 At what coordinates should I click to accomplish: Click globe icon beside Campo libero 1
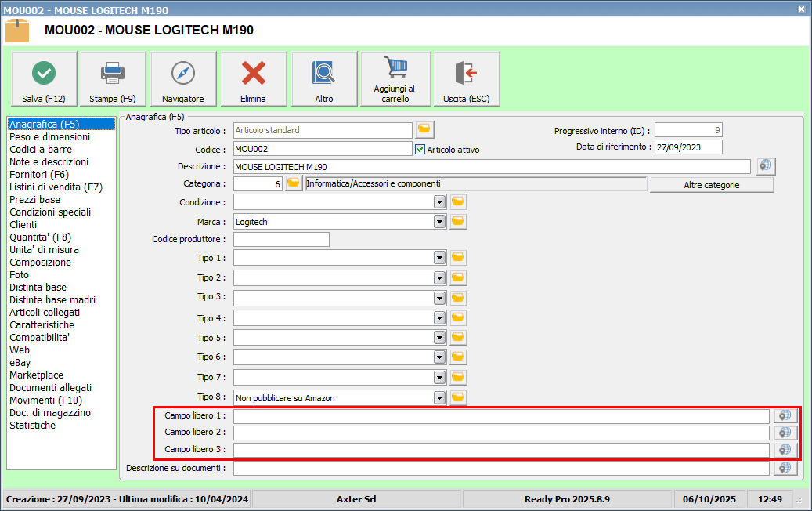tap(785, 415)
